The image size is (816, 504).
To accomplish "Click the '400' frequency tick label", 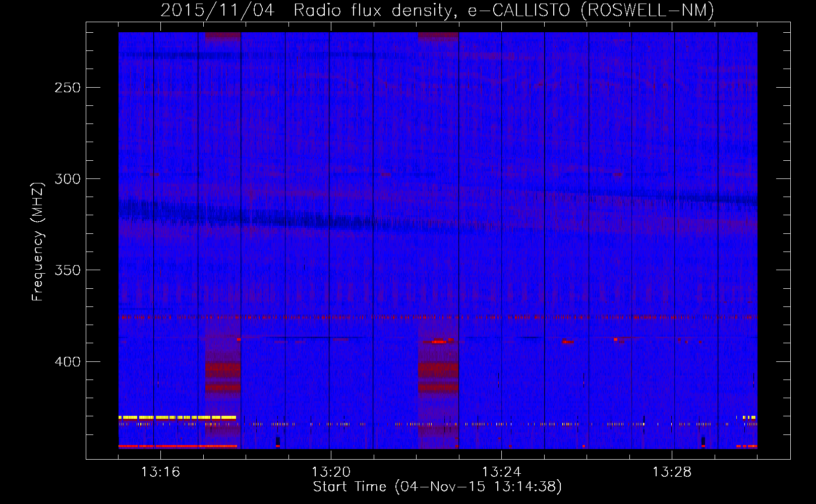I will pyautogui.click(x=68, y=362).
